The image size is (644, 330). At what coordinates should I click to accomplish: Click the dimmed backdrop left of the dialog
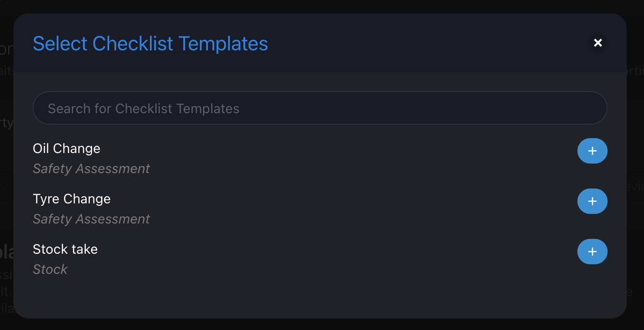tap(6, 168)
